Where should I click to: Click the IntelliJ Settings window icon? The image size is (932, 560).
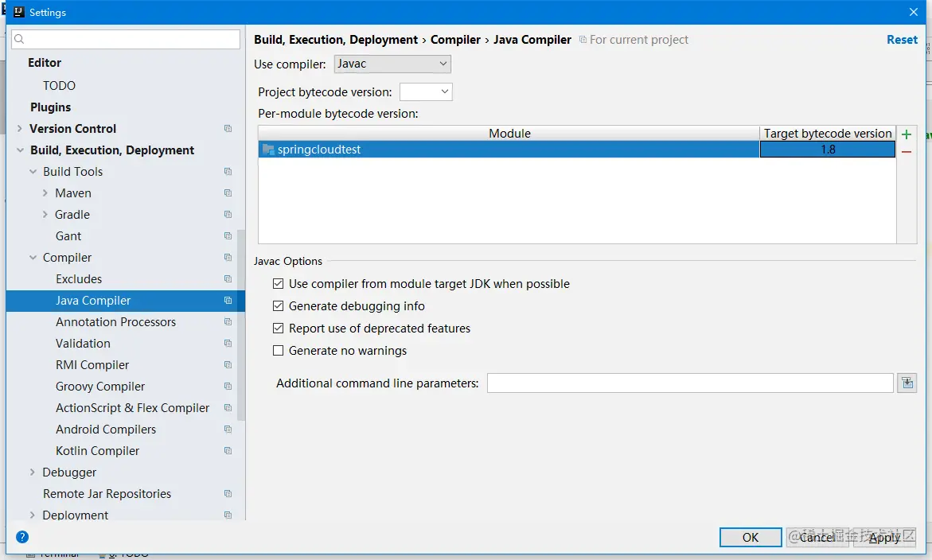[19, 12]
